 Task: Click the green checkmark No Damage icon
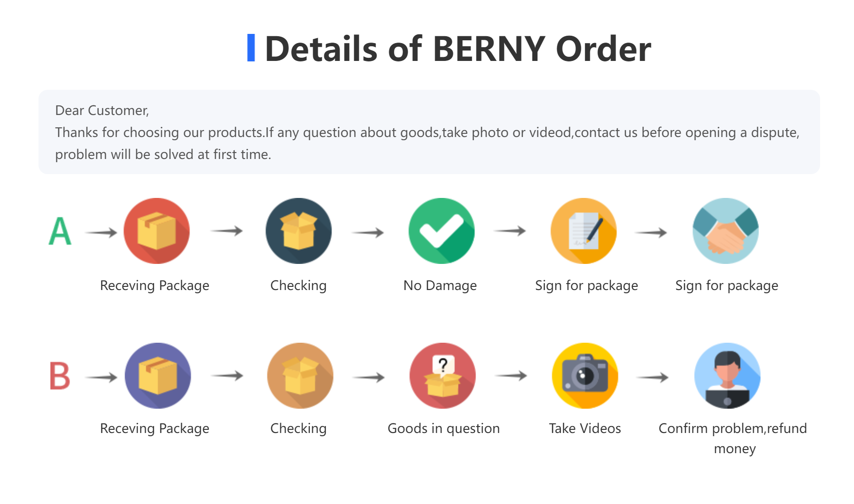[442, 231]
